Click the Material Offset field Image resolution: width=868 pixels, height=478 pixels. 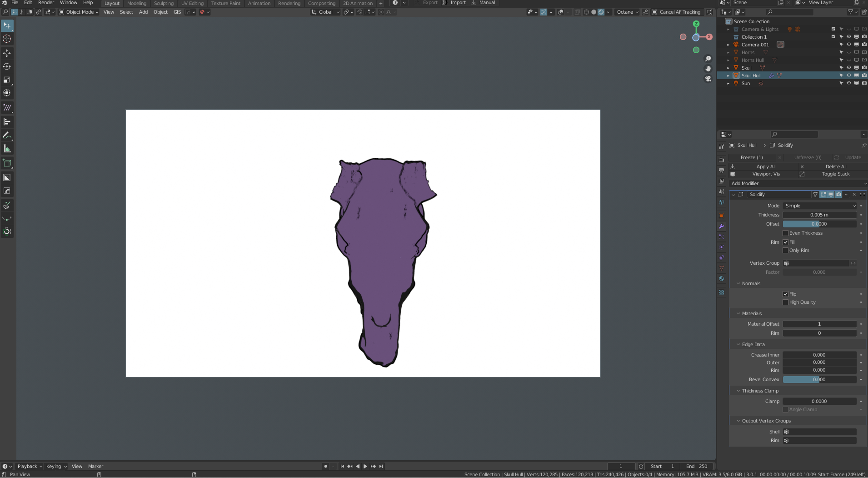[x=819, y=324]
